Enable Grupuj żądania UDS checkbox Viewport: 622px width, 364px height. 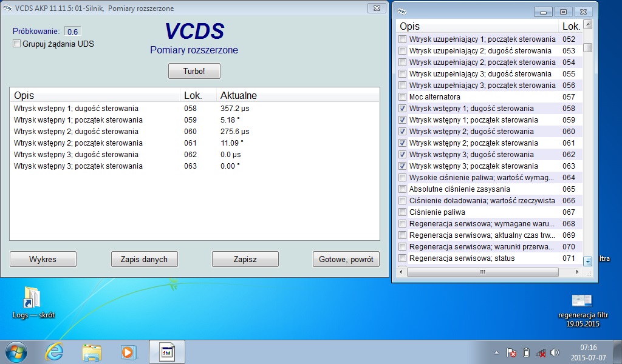coord(16,44)
